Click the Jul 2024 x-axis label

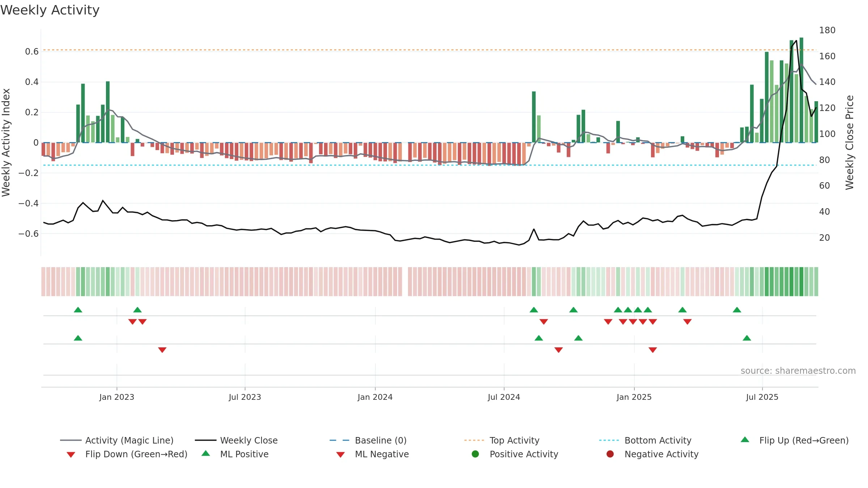504,397
